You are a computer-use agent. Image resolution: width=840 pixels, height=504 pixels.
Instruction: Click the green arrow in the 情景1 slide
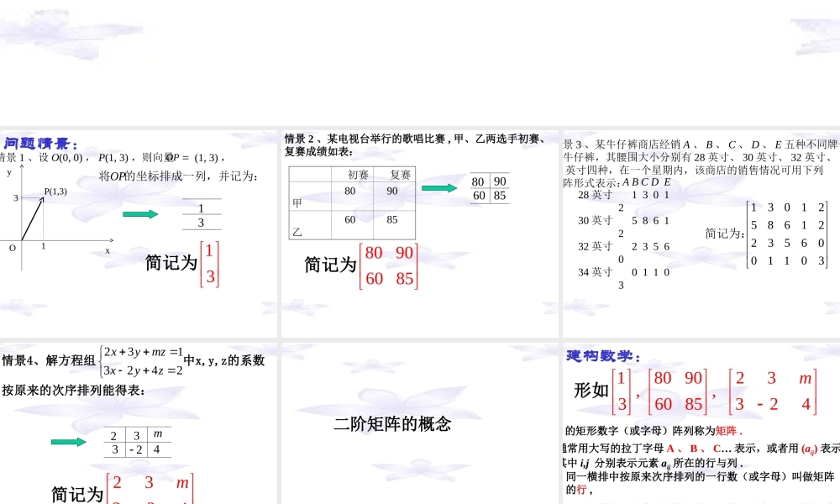pos(140,214)
